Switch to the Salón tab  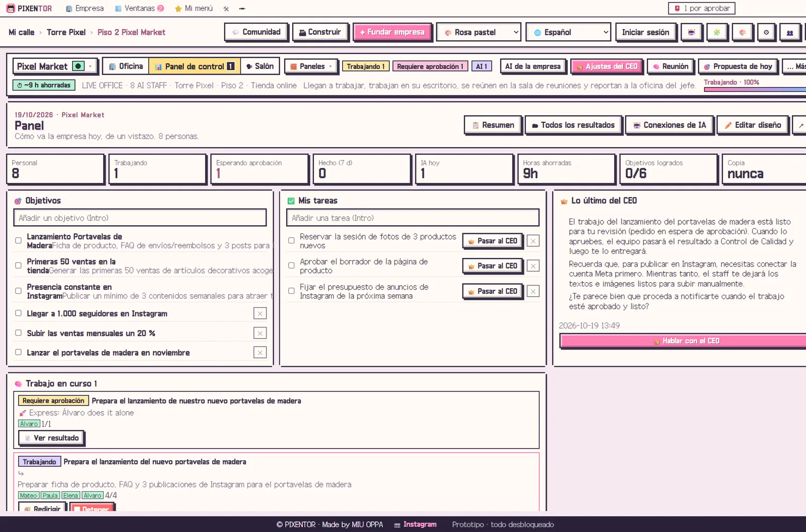(259, 66)
